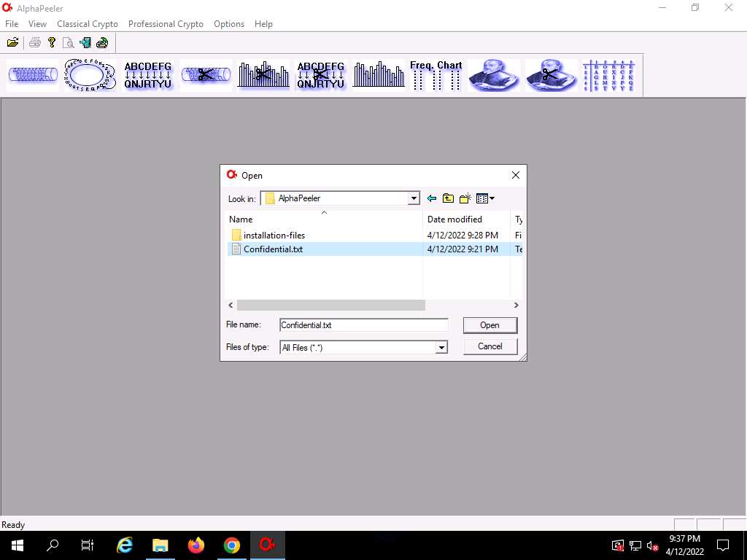Click the teal back arrow in dialog
Screen dimensions: 747x560
(x=432, y=198)
